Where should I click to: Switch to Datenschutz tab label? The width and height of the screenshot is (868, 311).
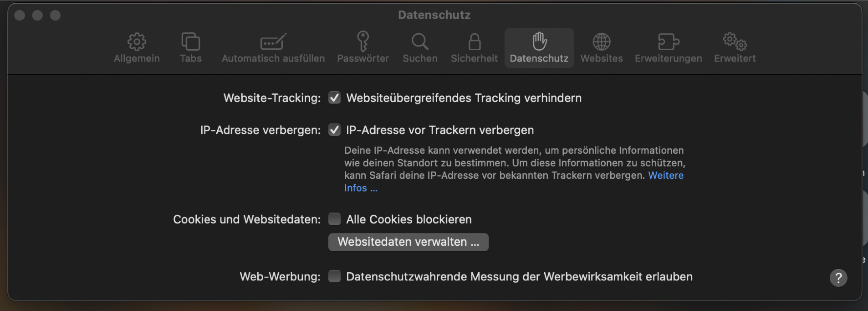(x=539, y=58)
